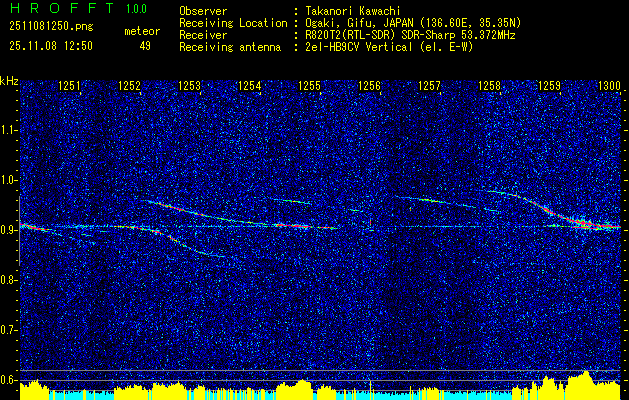Click the Receiving antenna label
629x400 pixels.
click(230, 47)
